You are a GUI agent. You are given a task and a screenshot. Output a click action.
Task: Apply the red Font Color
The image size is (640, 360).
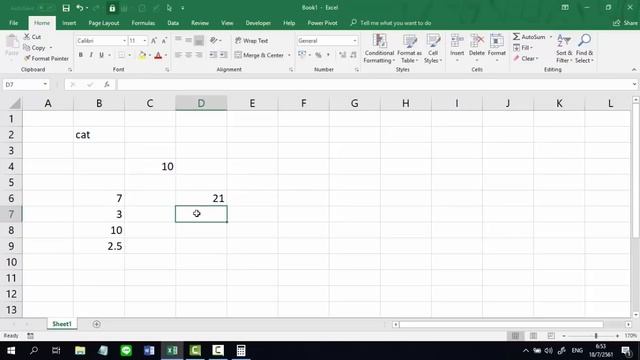coord(158,55)
